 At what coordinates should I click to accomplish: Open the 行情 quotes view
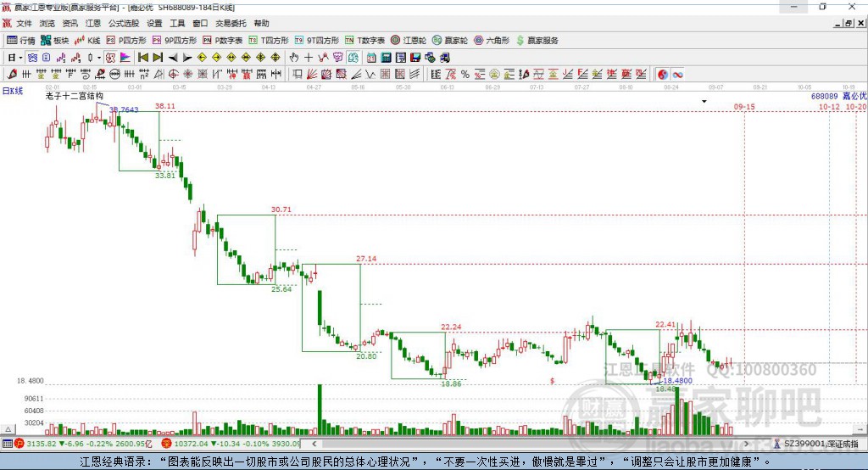[20, 41]
